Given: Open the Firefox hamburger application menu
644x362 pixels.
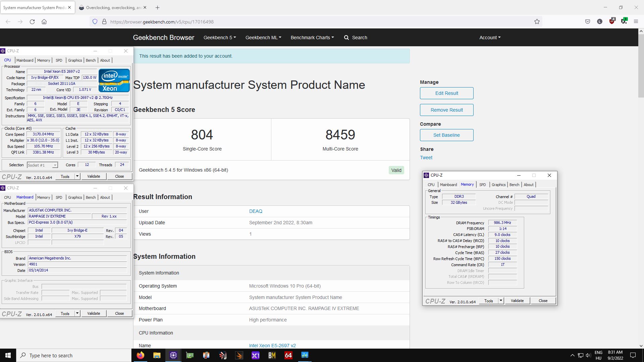Looking at the screenshot, I should [636, 22].
